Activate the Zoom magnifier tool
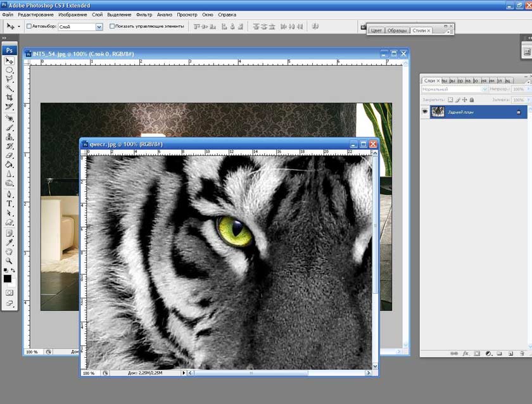This screenshot has width=532, height=404. click(9, 260)
